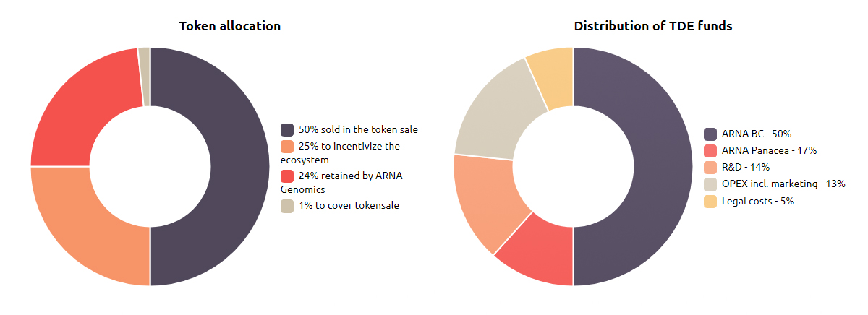The image size is (868, 315).
Task: Click the Legal costs yellow legend swatch
Action: click(x=710, y=201)
